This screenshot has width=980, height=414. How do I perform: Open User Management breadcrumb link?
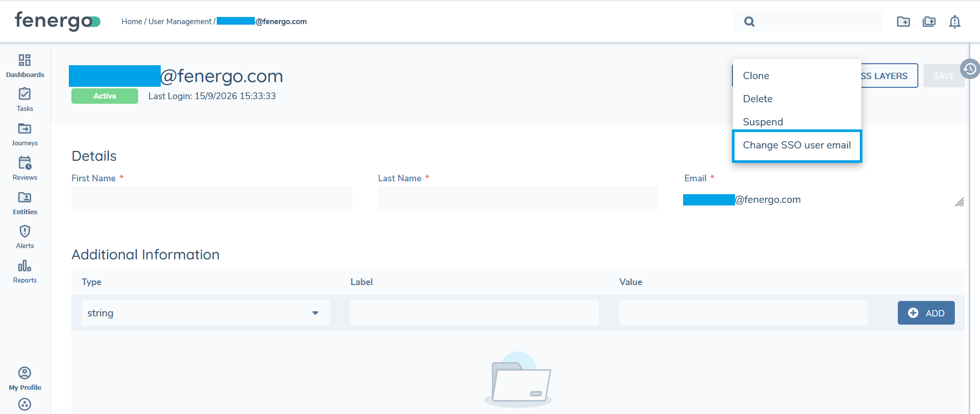[x=180, y=22]
